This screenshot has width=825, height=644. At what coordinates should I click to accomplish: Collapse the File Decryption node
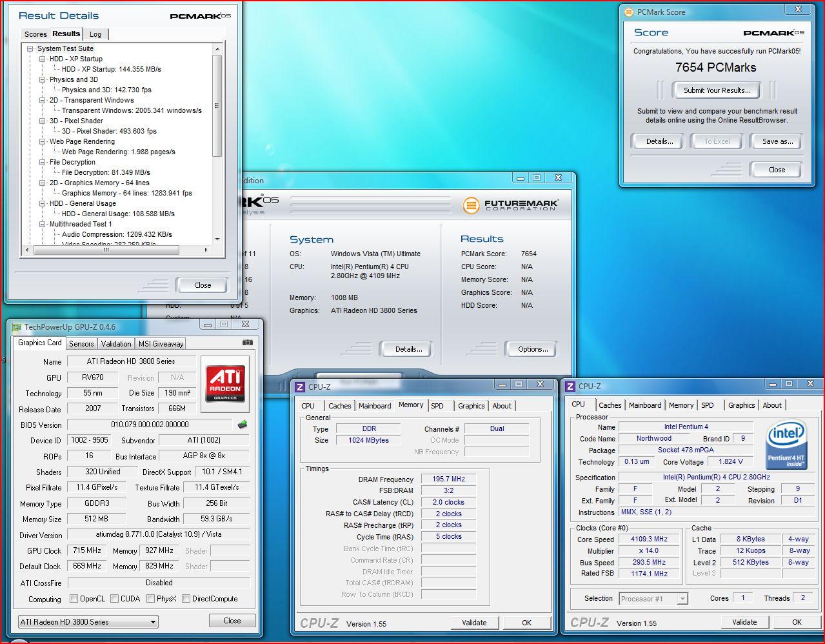[x=43, y=162]
